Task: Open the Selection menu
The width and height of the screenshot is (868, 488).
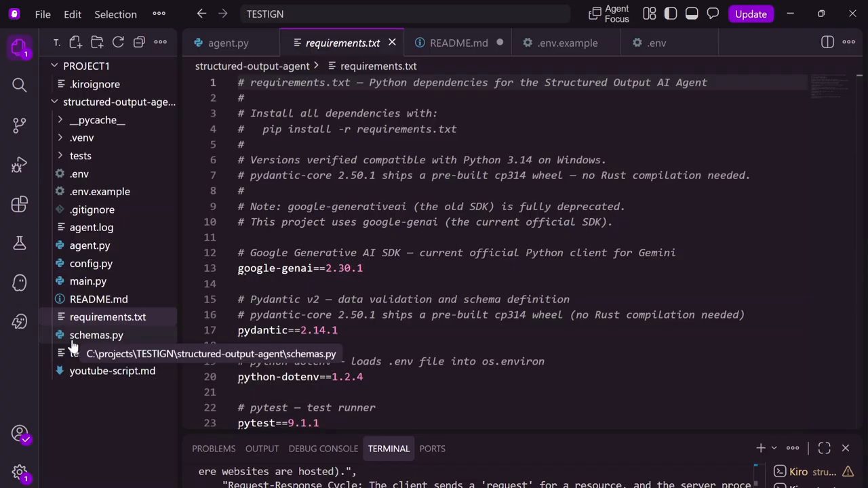Action: point(115,14)
